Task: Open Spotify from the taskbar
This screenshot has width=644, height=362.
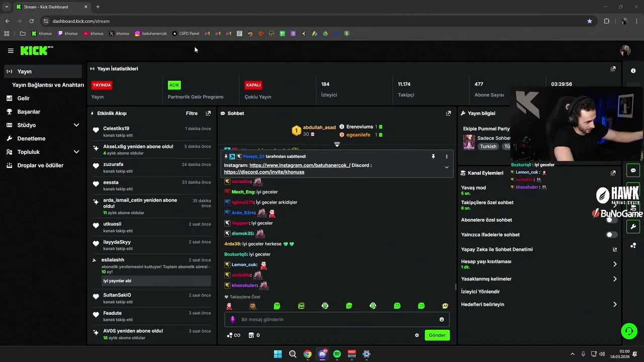Action: tap(337, 354)
